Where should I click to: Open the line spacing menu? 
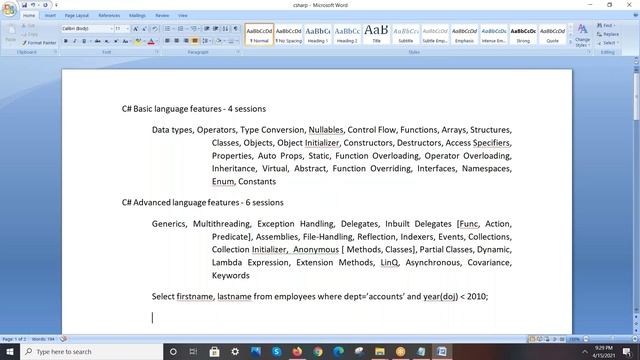(x=206, y=41)
